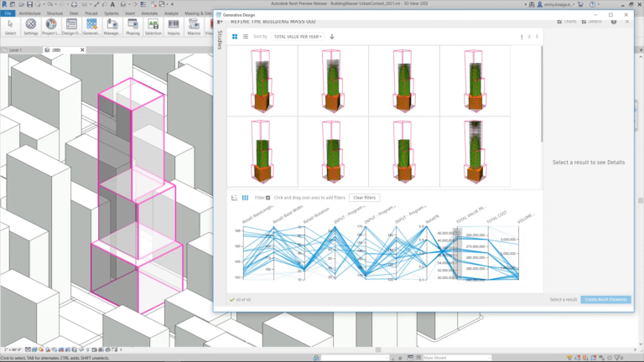Show the parallel coordinates chart
The width and height of the screenshot is (644, 362).
click(x=245, y=198)
